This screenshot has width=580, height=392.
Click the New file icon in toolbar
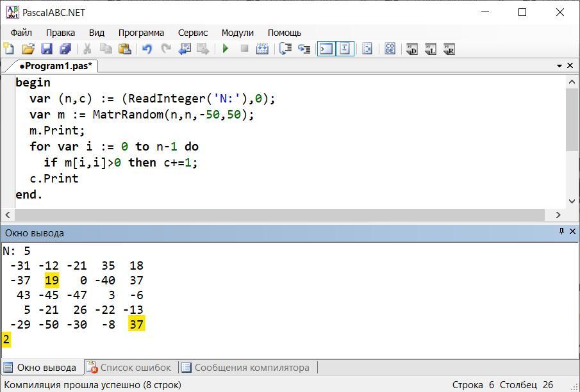click(x=9, y=49)
